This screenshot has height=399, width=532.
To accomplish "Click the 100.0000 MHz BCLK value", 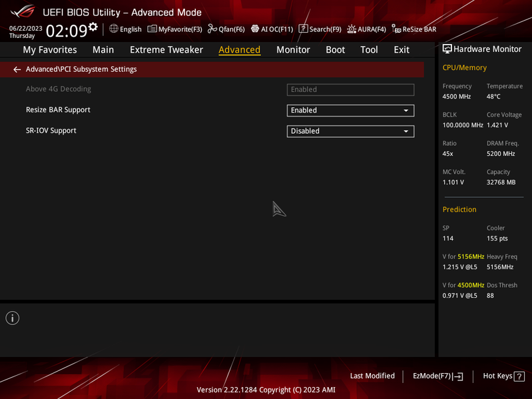I will click(x=463, y=125).
